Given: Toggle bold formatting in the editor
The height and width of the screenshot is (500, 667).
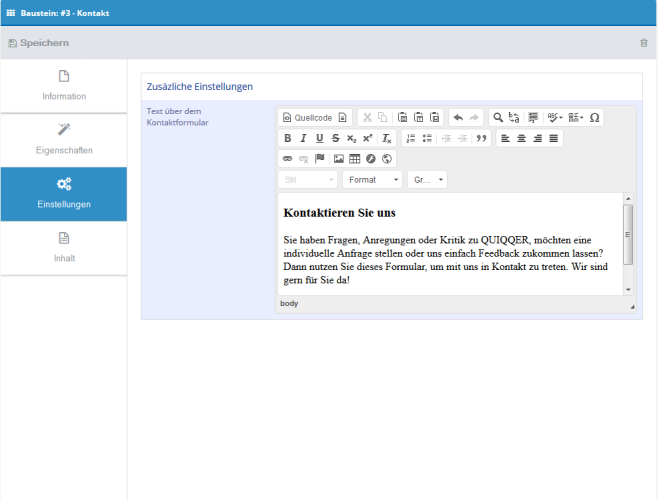Looking at the screenshot, I should coord(288,138).
